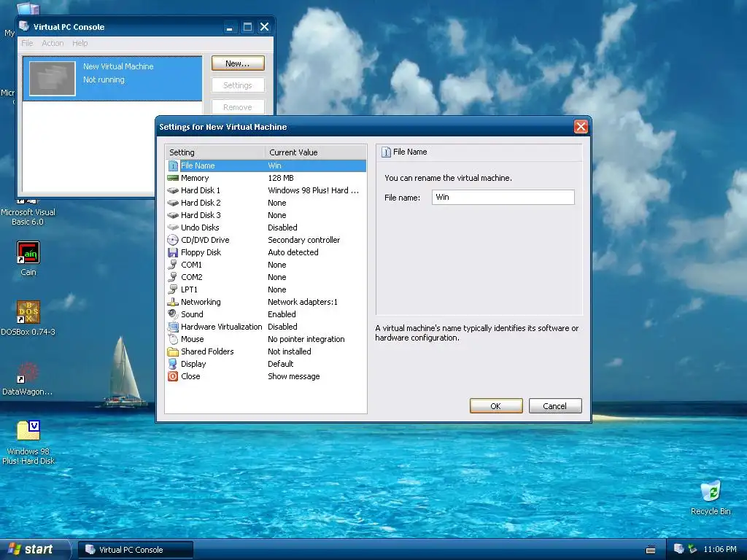
Task: Click the Hardware Virtualization icon
Action: [x=173, y=327]
